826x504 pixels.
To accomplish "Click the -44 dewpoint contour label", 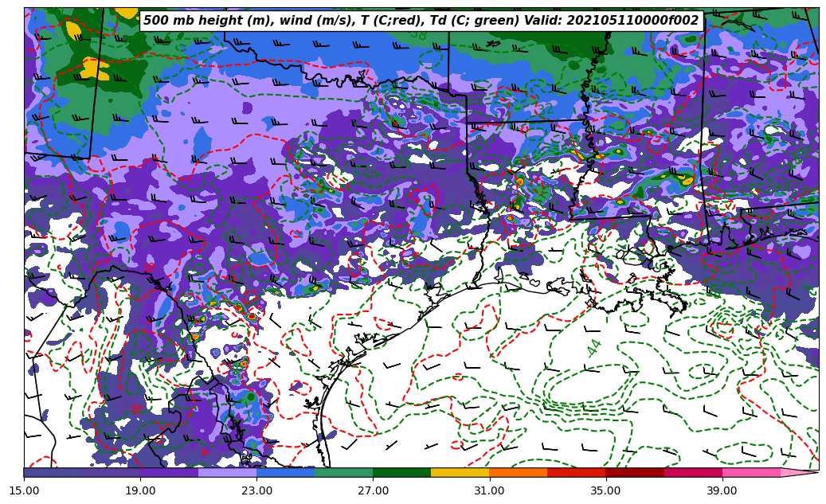I will pyautogui.click(x=594, y=348).
